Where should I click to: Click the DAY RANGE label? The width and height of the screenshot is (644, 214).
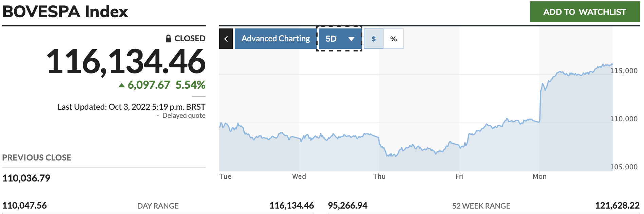(158, 206)
